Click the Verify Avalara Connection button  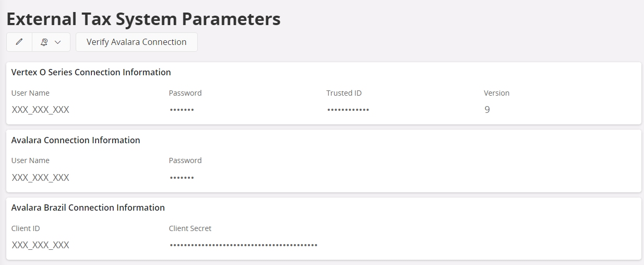click(x=136, y=42)
